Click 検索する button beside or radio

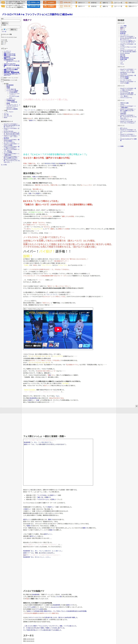13,30
